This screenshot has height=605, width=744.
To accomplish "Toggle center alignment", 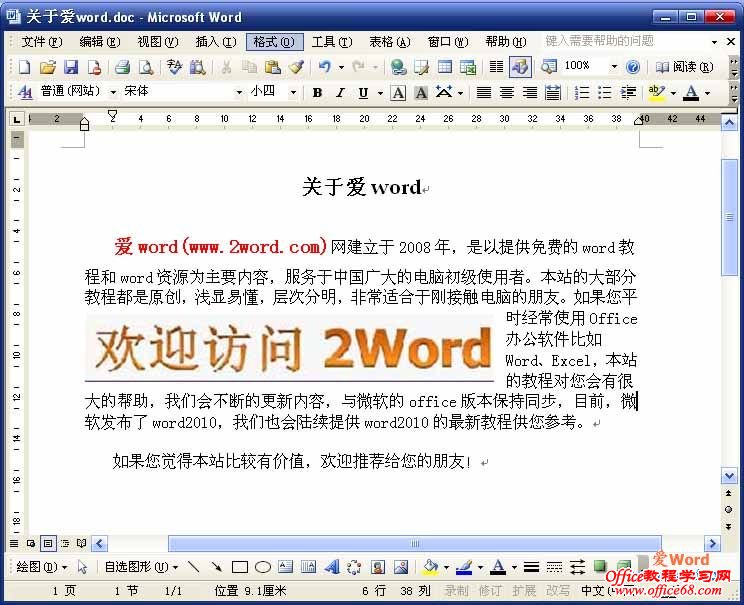I will pyautogui.click(x=507, y=93).
